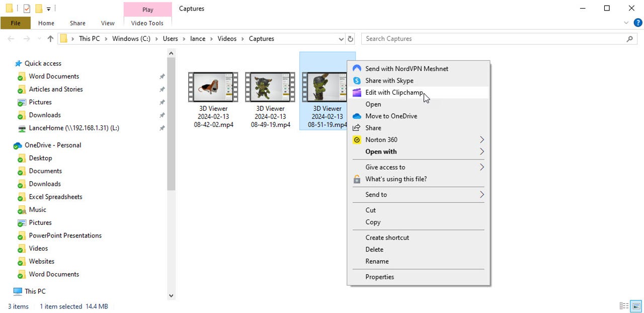
Task: Expand the Norton 360 submenu arrow
Action: pyautogui.click(x=481, y=139)
